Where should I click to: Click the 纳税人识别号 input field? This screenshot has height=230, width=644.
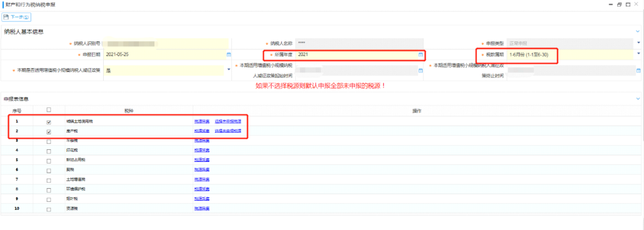pos(166,43)
